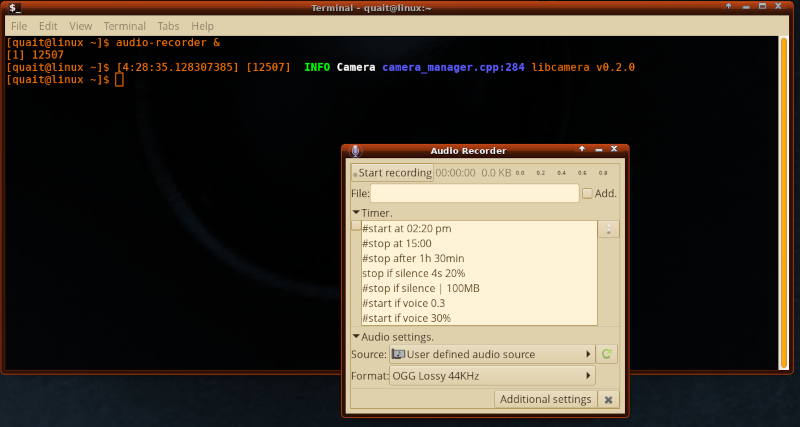
Task: Open the Format dropdown showing OGG Lossy 44KHz
Action: [491, 376]
